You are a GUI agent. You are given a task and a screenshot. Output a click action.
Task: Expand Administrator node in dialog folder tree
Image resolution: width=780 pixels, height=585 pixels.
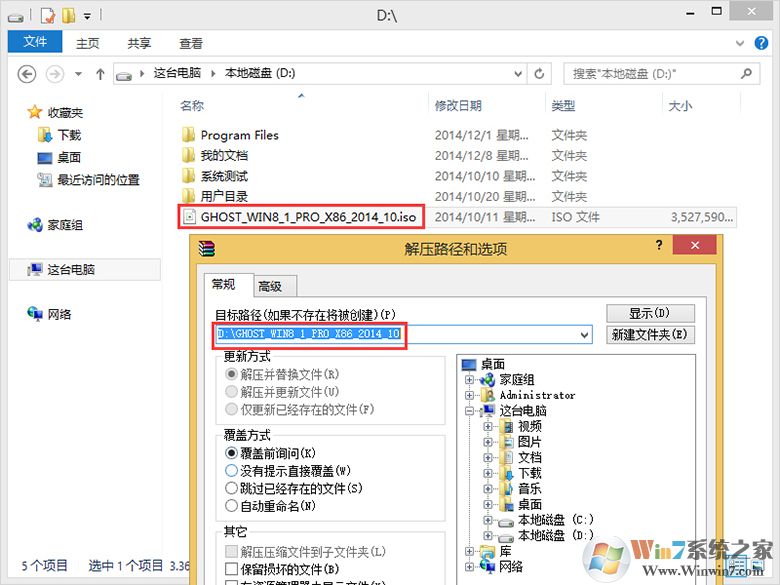(x=469, y=395)
